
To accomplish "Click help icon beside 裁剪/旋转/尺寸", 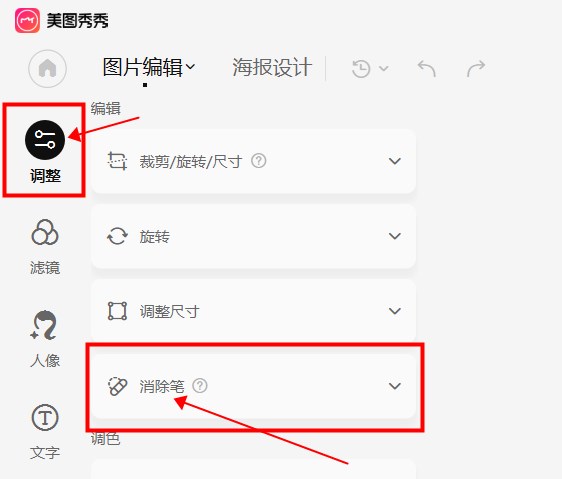I will (x=258, y=161).
